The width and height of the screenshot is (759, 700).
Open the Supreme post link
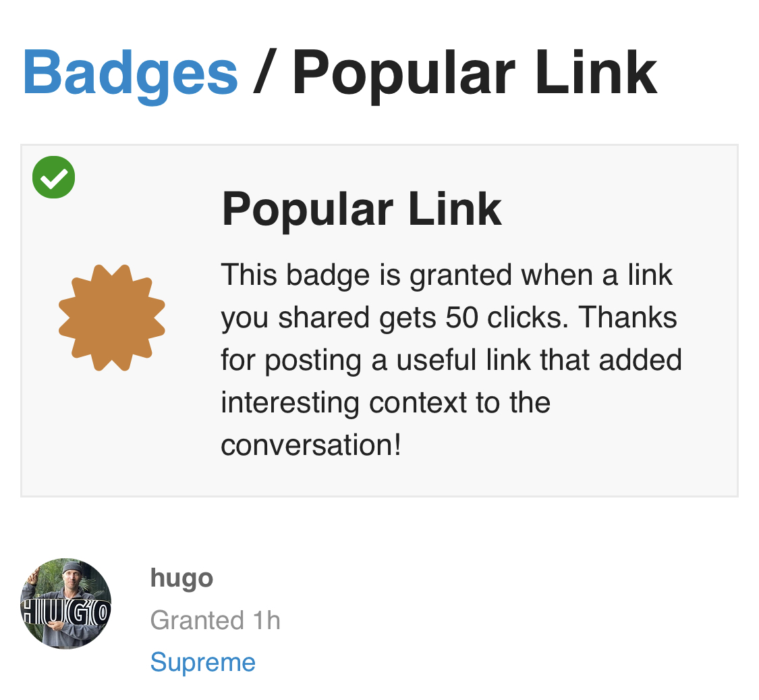click(x=203, y=662)
